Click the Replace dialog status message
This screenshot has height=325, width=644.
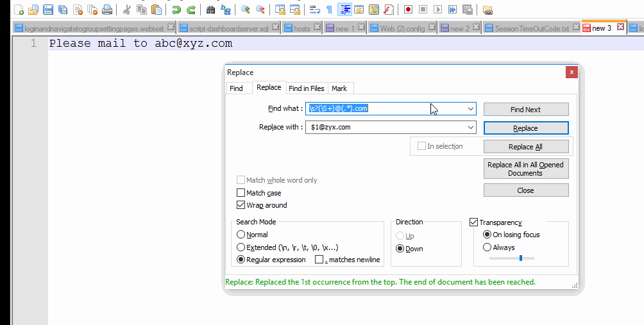(380, 282)
